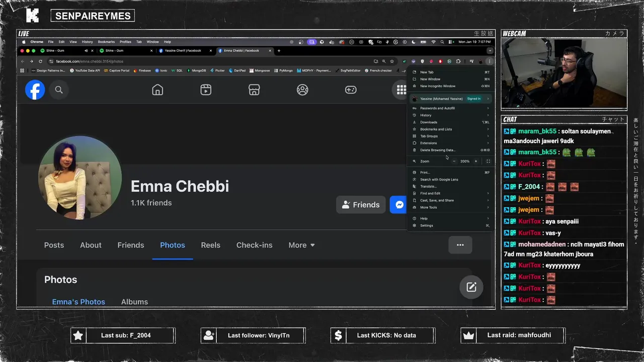Image resolution: width=644 pixels, height=362 pixels.
Task: Expand Cast, Save, and Share submenu
Action: coord(450,200)
